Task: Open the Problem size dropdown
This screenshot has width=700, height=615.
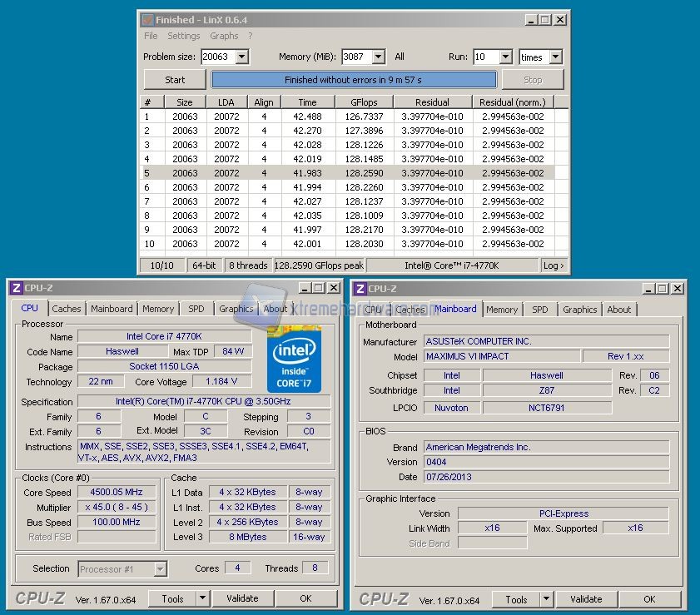Action: click(241, 57)
